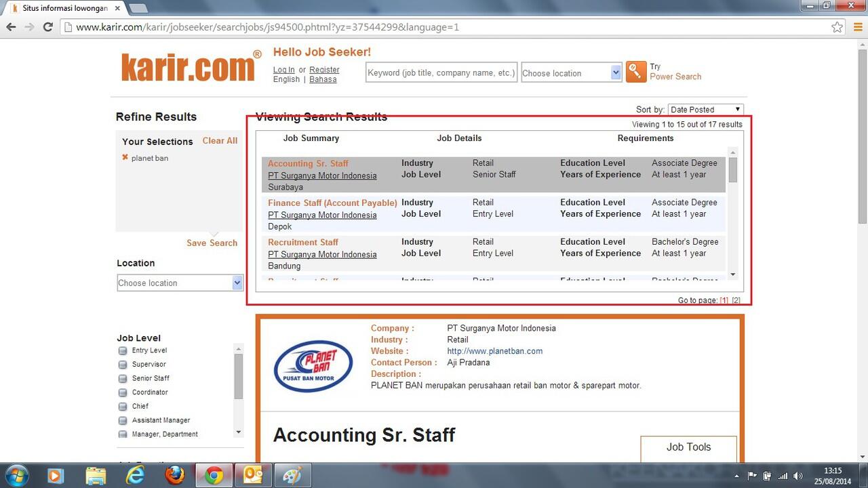868x488 pixels.
Task: Tick the Assistant Manager checkbox
Action: [x=123, y=420]
